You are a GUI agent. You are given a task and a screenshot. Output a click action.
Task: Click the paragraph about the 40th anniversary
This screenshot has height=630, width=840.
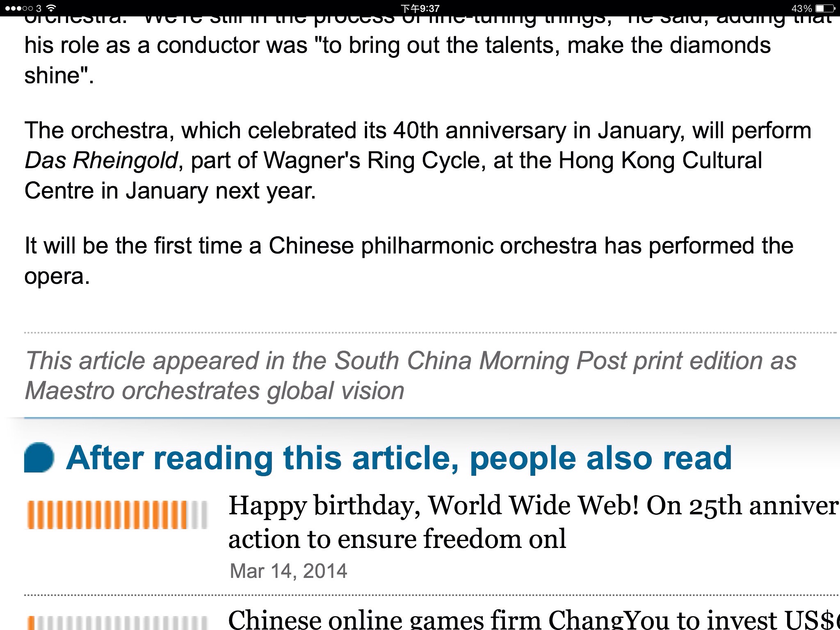click(418, 160)
